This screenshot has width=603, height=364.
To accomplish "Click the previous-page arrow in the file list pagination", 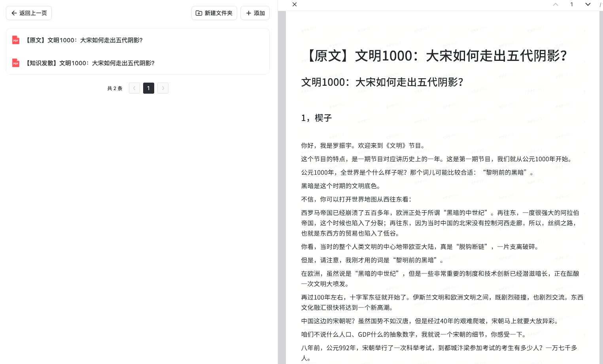I will (x=134, y=88).
